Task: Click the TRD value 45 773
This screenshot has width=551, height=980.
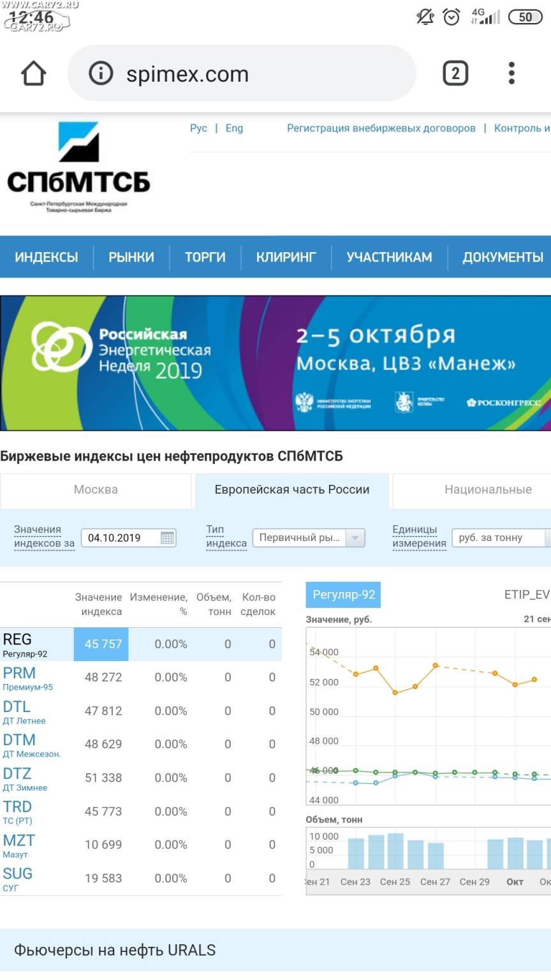Action: tap(103, 812)
